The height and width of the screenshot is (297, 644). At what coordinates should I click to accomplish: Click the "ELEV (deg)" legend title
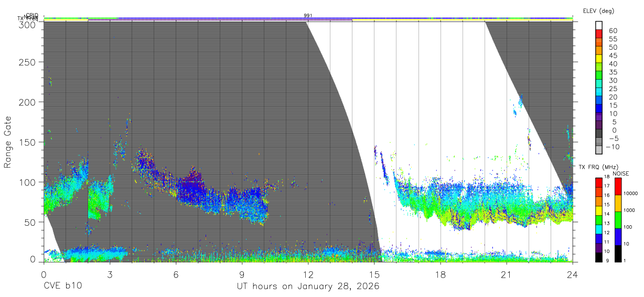click(x=598, y=10)
